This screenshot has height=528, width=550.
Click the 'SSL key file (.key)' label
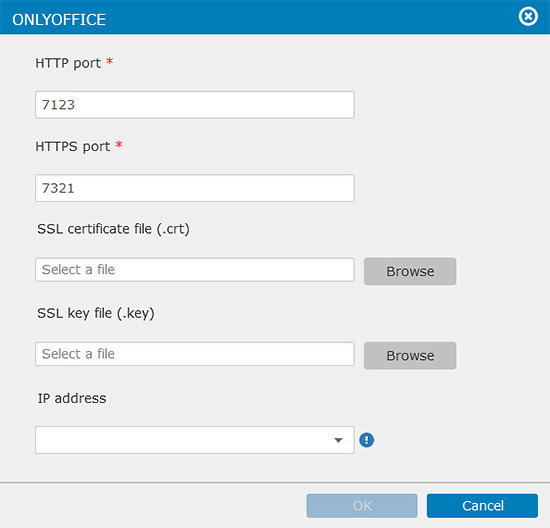(x=96, y=313)
